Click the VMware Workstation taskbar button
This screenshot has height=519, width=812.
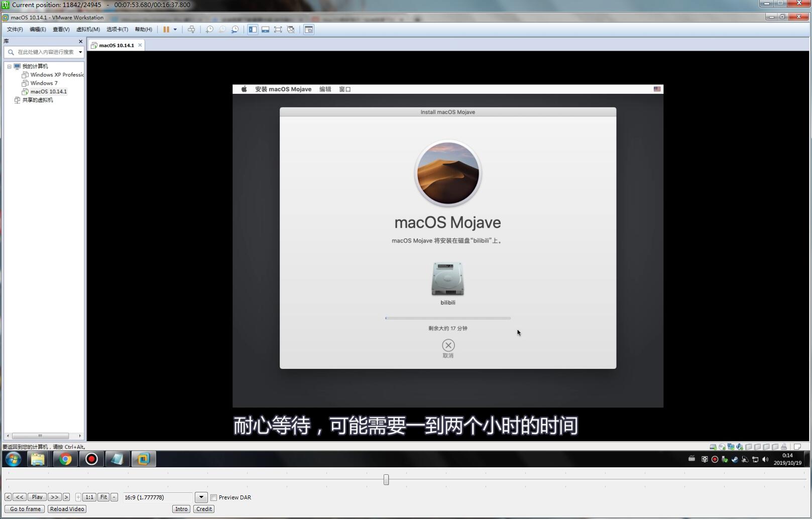coord(144,459)
